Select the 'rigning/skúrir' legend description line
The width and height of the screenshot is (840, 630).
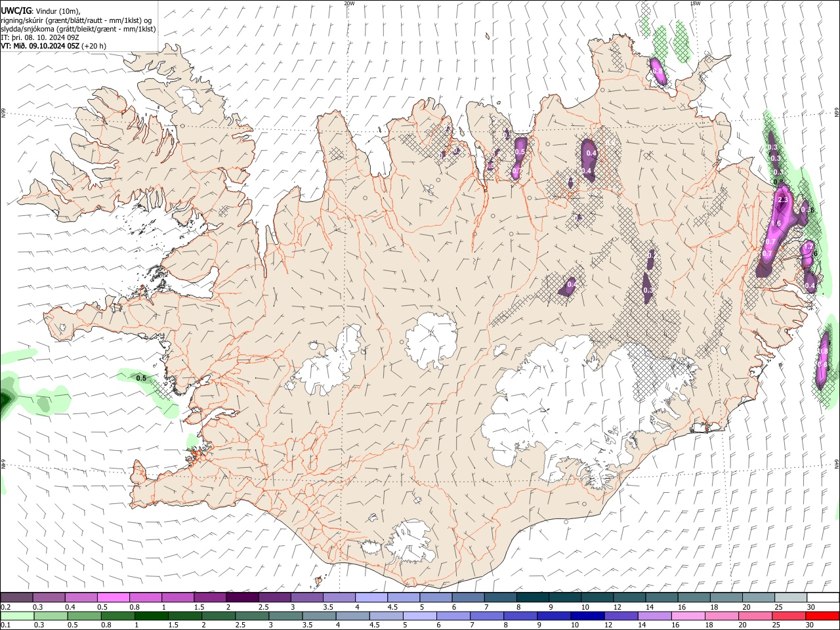click(76, 20)
